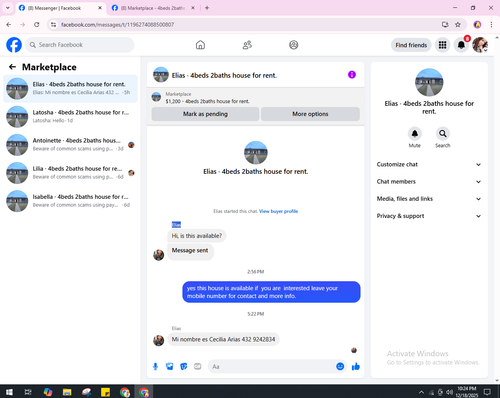This screenshot has width=500, height=398.
Task: Choose a sticker icon
Action: pos(184,367)
